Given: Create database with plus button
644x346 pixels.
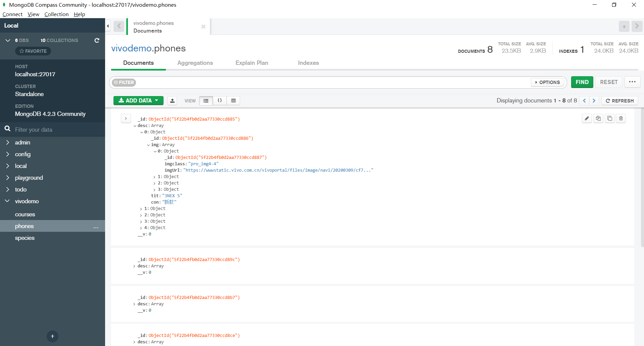Looking at the screenshot, I should [x=52, y=336].
